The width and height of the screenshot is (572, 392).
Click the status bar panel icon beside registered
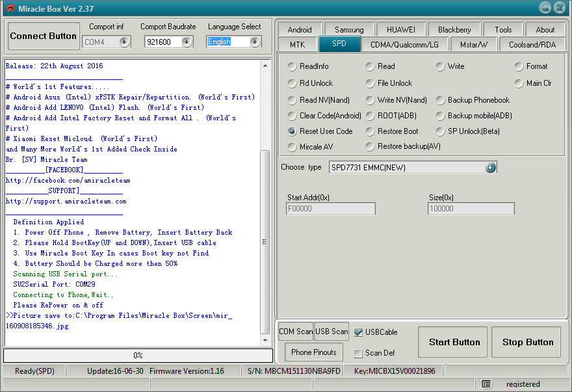pyautogui.click(x=486, y=384)
